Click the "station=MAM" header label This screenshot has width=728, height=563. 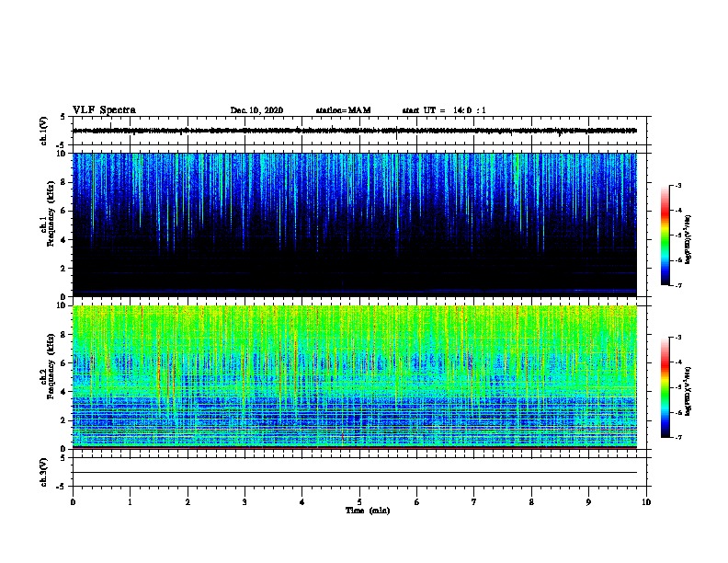point(343,110)
